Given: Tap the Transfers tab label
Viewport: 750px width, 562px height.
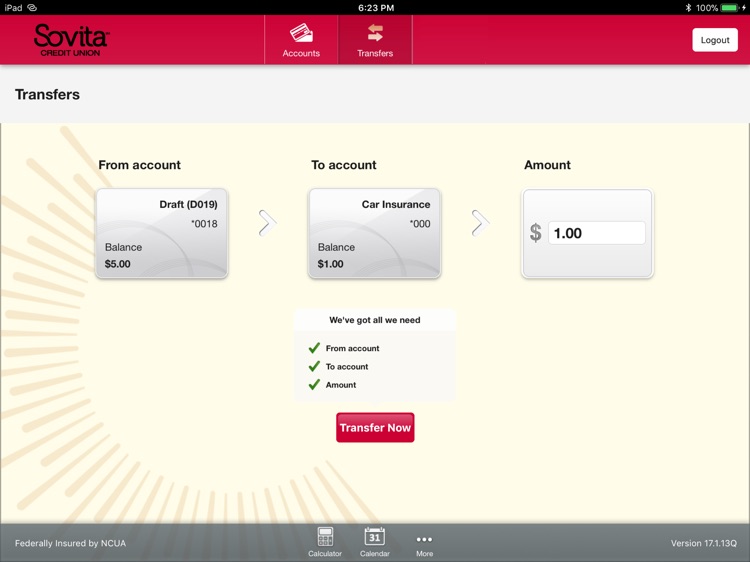Looking at the screenshot, I should click(375, 53).
